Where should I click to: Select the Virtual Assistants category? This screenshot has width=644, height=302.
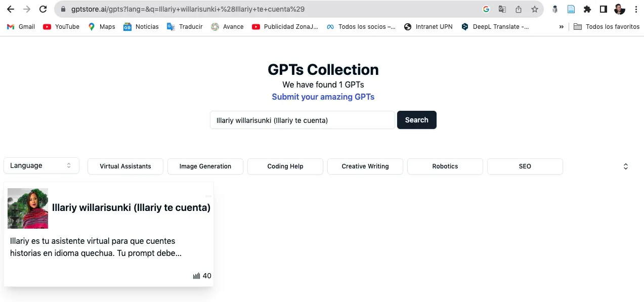(x=125, y=166)
